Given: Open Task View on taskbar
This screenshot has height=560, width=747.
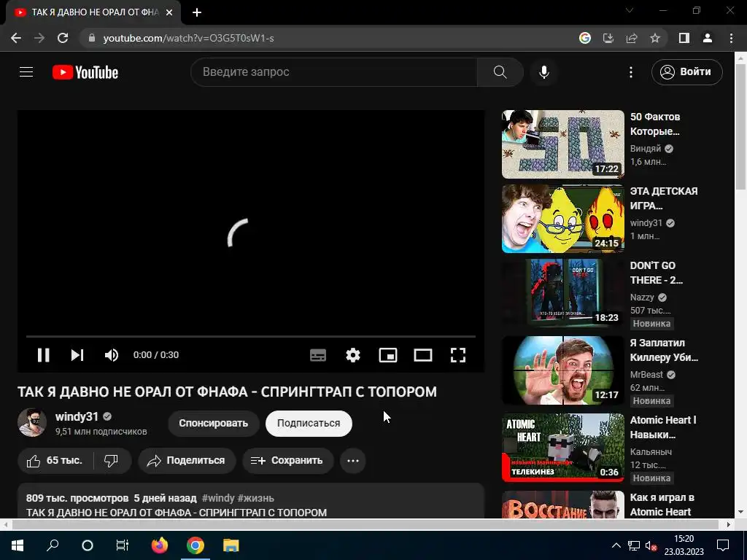Looking at the screenshot, I should tap(123, 545).
